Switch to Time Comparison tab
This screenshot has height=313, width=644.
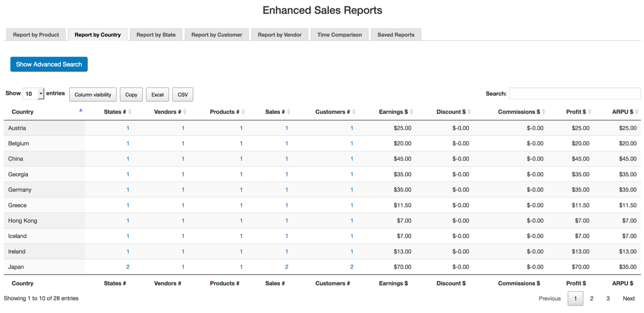340,35
